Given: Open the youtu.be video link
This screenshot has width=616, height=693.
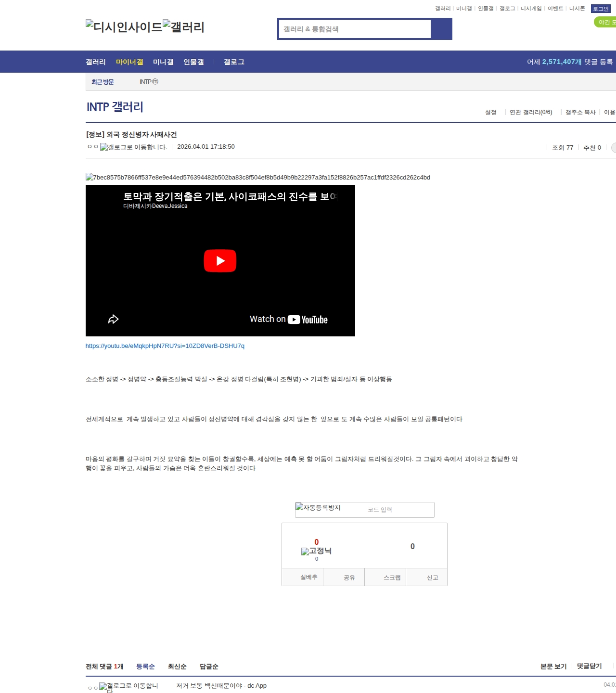Looking at the screenshot, I should [165, 346].
